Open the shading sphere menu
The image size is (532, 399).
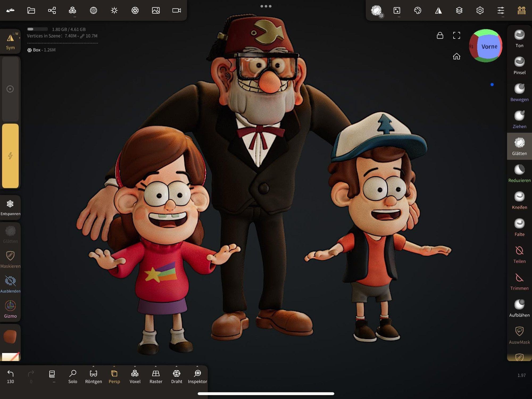[93, 10]
